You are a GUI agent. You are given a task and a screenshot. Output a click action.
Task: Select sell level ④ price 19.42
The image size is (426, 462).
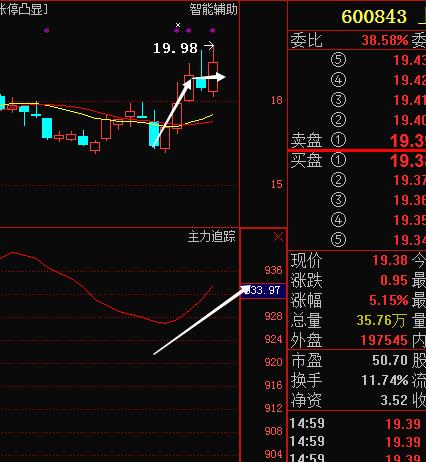tap(409, 80)
